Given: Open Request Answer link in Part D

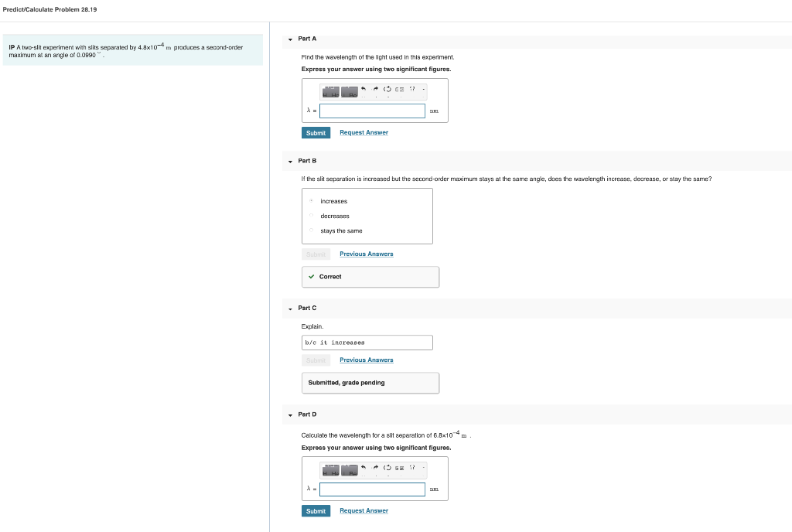Looking at the screenshot, I should [364, 510].
